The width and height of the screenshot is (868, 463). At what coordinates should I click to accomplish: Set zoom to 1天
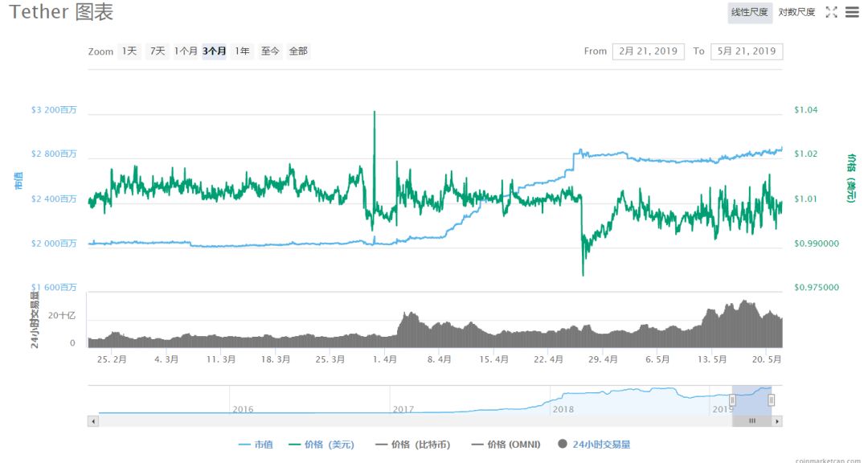(129, 51)
